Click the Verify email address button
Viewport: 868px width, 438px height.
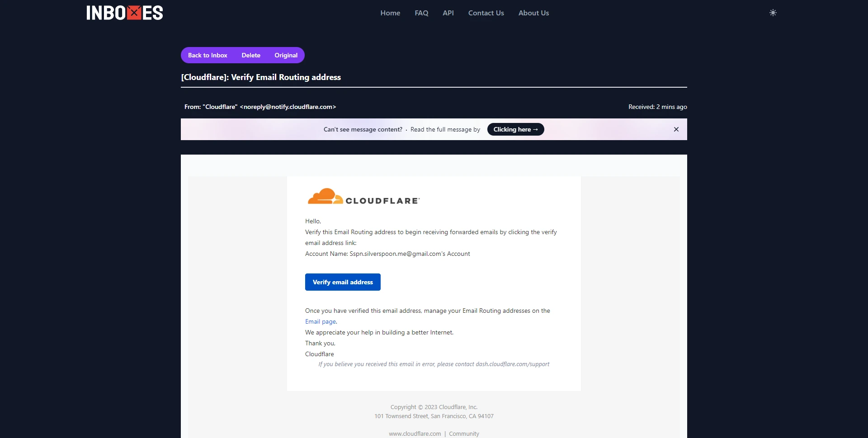tap(342, 282)
